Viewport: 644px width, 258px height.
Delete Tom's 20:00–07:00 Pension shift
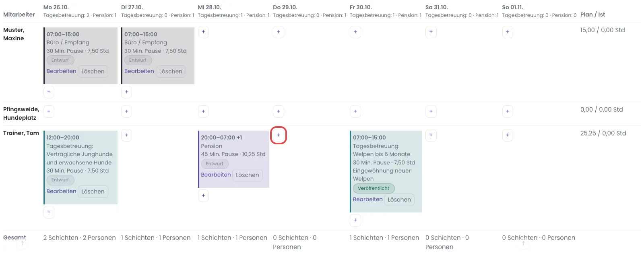248,175
